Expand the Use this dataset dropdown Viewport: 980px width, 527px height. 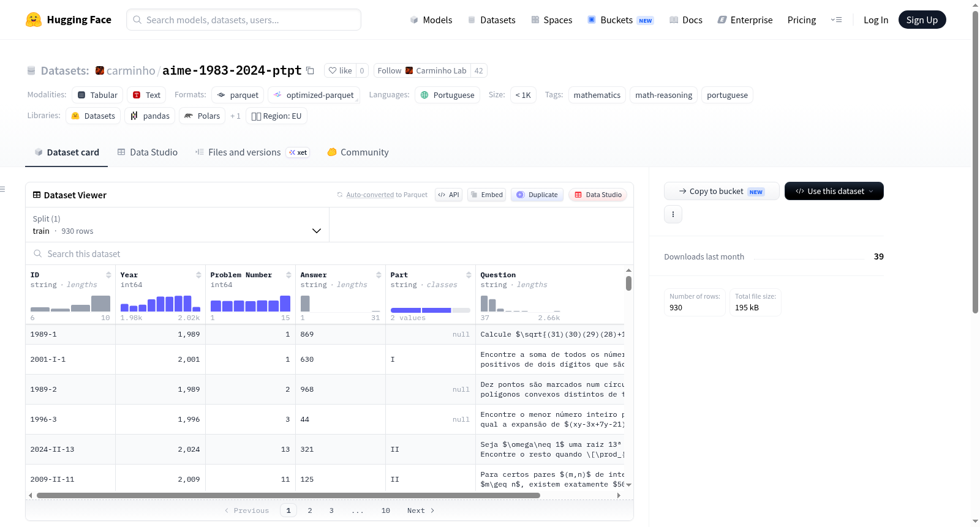(x=834, y=191)
